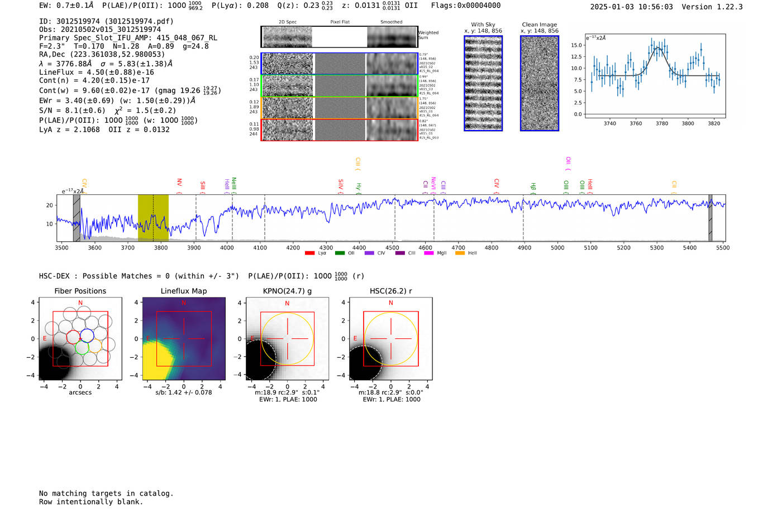
Task: Click the orange HeII legend swatch
Action: pyautogui.click(x=460, y=253)
